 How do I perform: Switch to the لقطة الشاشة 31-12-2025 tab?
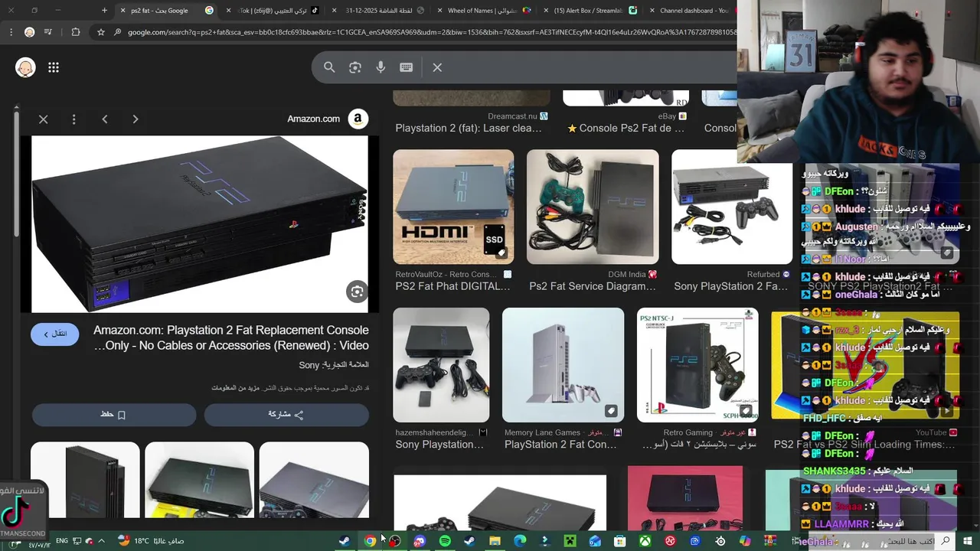click(x=379, y=11)
